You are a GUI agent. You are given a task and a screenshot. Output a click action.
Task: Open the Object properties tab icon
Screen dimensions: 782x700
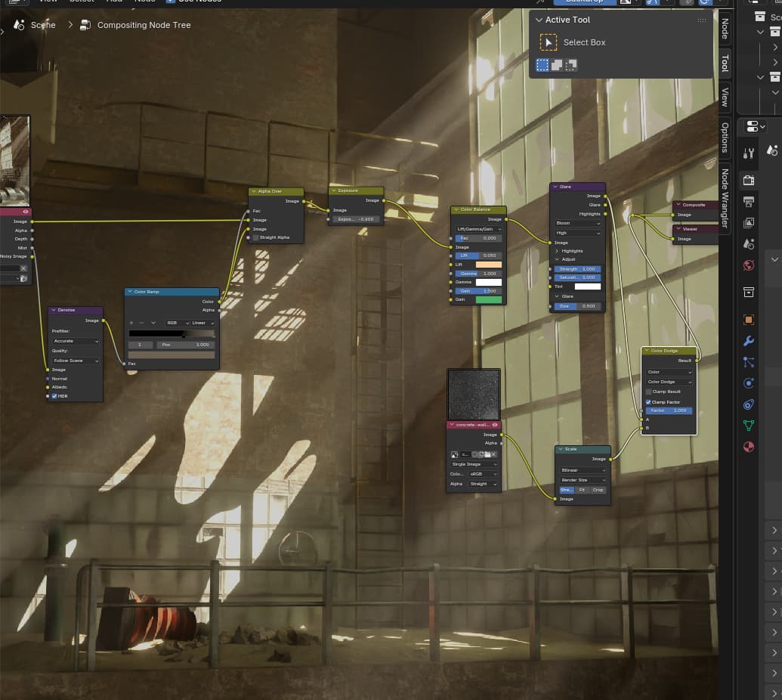[x=748, y=319]
